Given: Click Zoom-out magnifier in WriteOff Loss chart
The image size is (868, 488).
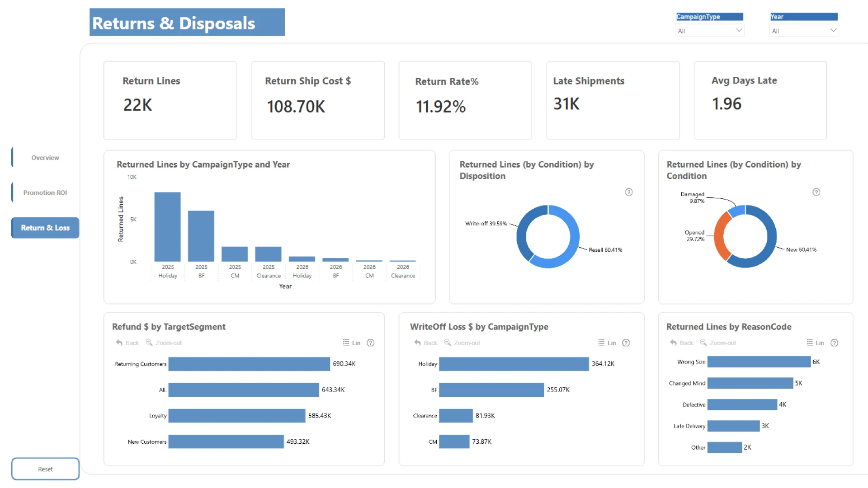Looking at the screenshot, I should pyautogui.click(x=448, y=343).
